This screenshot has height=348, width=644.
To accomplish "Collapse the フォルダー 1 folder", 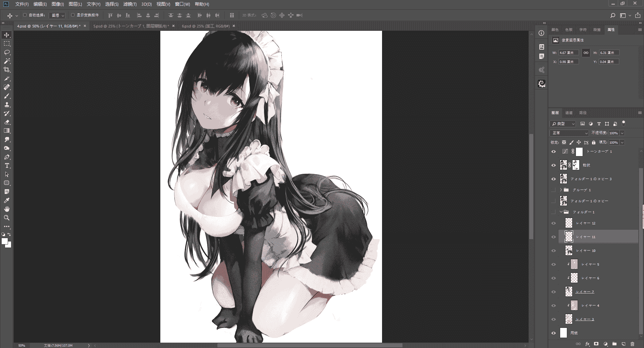I will [561, 212].
